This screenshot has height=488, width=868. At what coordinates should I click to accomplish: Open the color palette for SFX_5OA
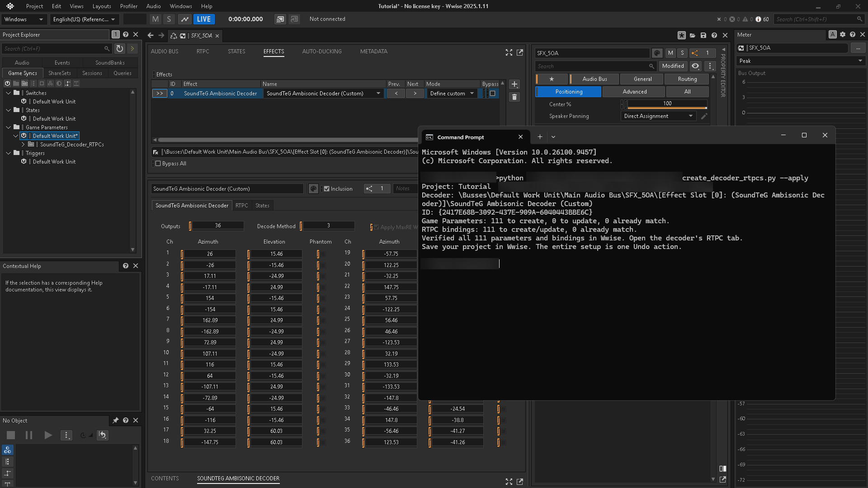pos(657,53)
